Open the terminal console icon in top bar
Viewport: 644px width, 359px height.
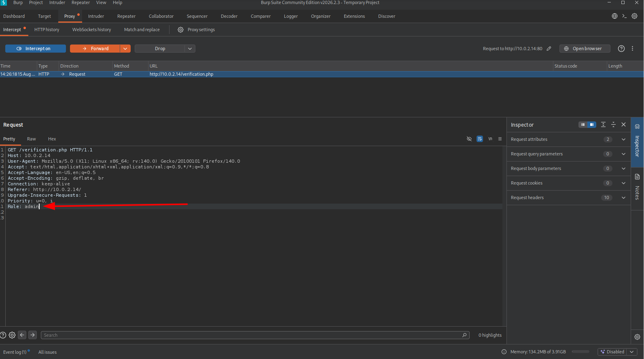(x=624, y=16)
